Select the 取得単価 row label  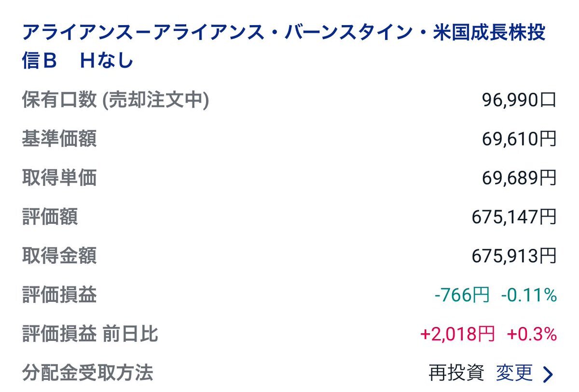59,178
